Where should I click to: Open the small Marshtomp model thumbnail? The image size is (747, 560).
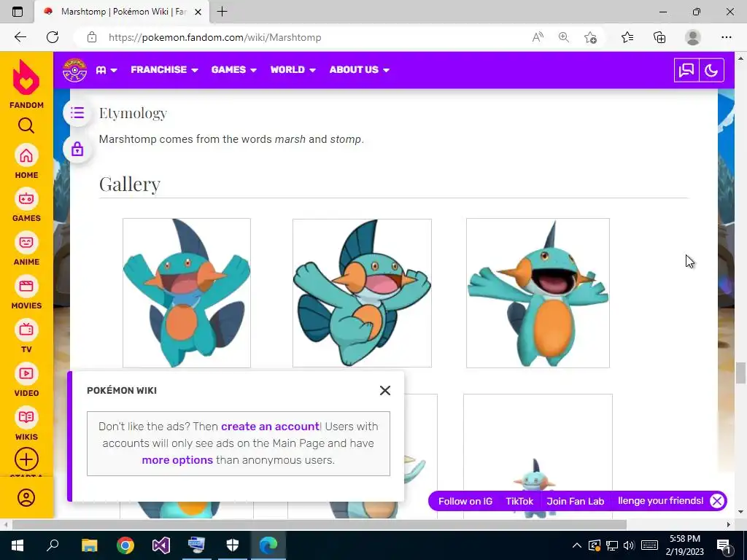[x=538, y=457]
